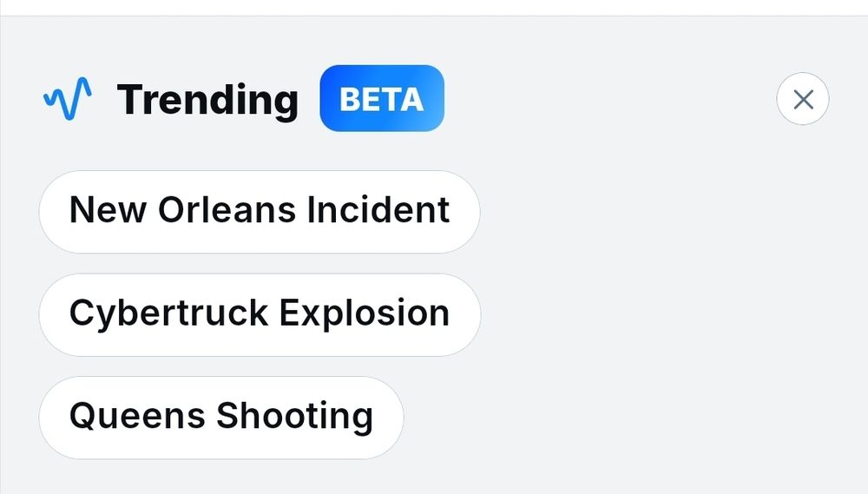868x494 pixels.
Task: Click the word "Incident" in the first chip
Action: 378,210
